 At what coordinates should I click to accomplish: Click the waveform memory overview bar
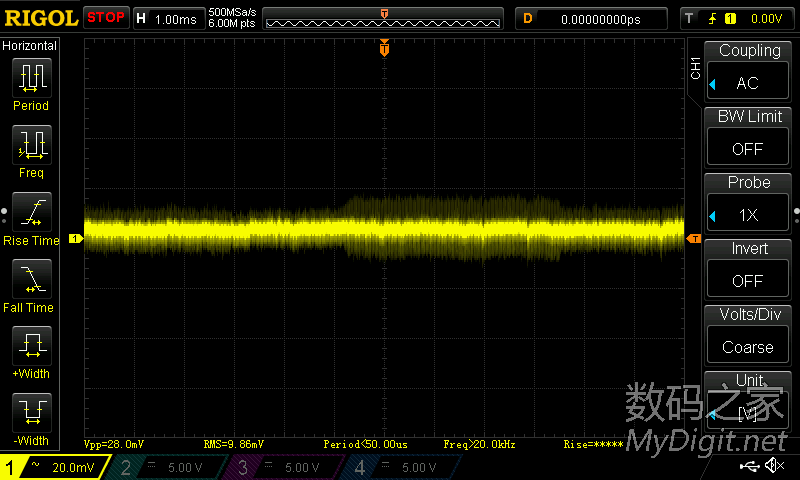click(x=383, y=19)
